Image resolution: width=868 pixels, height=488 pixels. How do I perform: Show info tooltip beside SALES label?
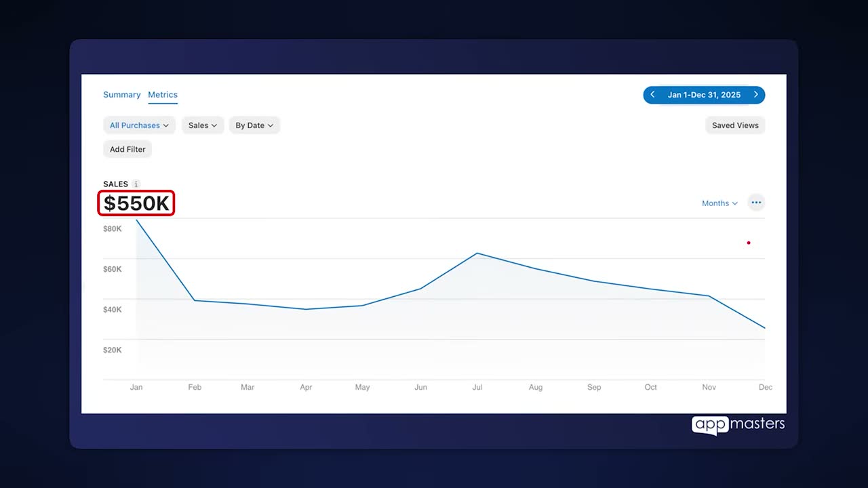[x=136, y=184]
